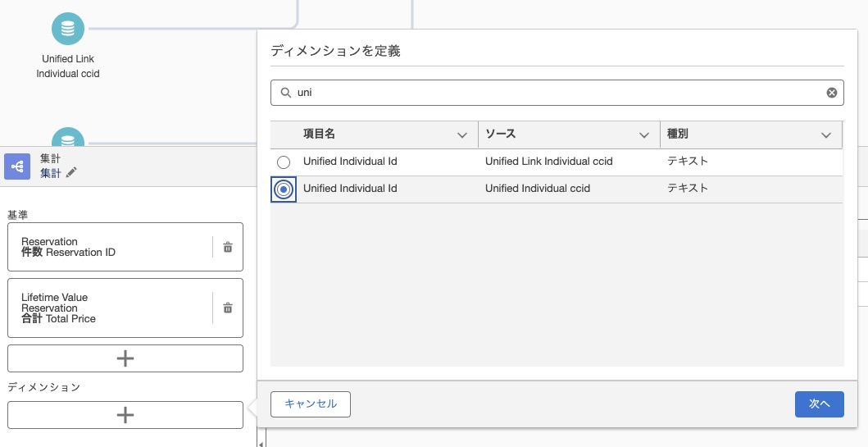Image resolution: width=868 pixels, height=447 pixels.
Task: Click the aggregate node icon beside 集計
Action: (17, 166)
